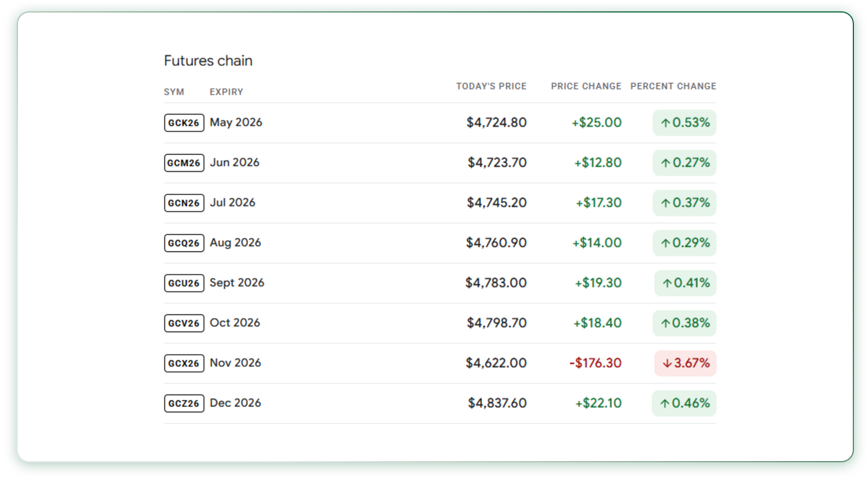Click the red 3.67% down percent chip

coord(685,363)
